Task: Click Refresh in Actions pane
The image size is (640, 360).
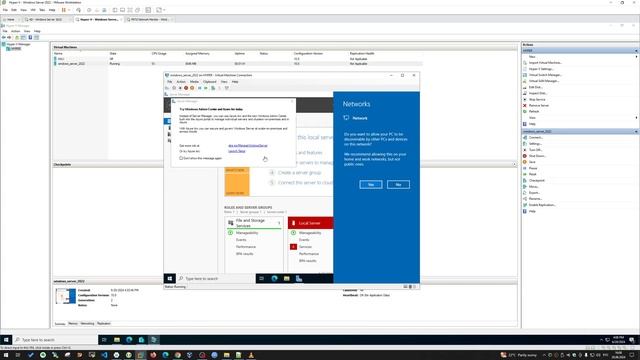Action: pyautogui.click(x=534, y=111)
